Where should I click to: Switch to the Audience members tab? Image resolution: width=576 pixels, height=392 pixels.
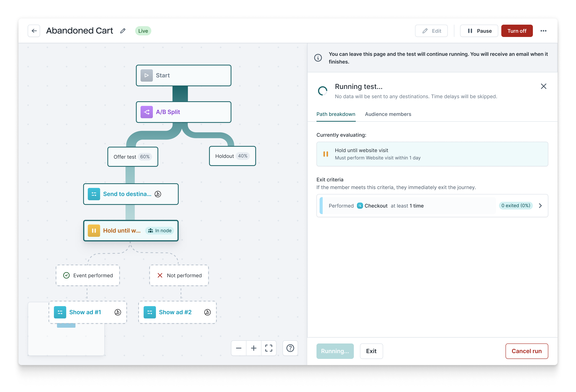[388, 114]
